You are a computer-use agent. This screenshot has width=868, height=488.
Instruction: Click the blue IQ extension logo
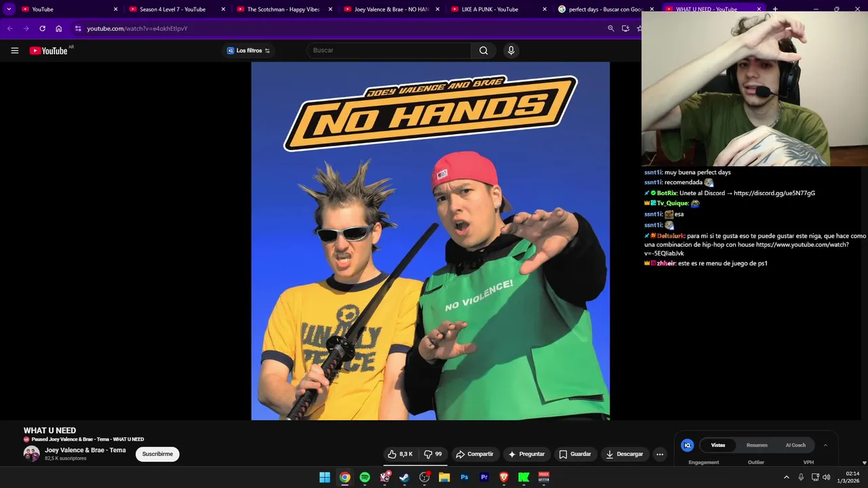click(687, 445)
